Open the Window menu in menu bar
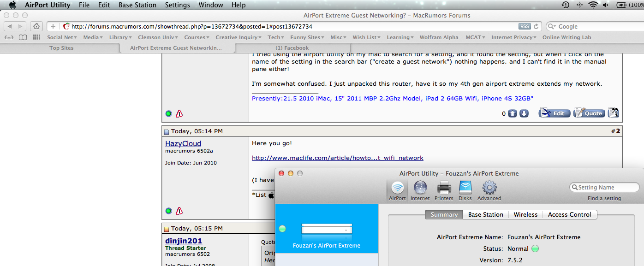The height and width of the screenshot is (266, 644). (x=210, y=5)
